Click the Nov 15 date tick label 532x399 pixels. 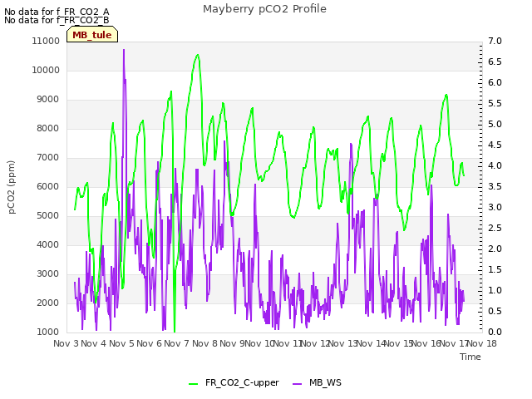click(x=398, y=343)
